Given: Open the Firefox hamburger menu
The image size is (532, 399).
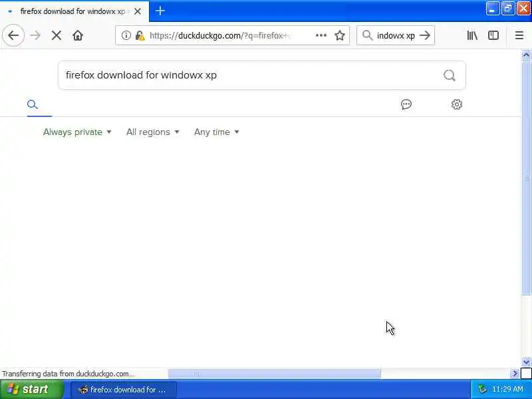Looking at the screenshot, I should point(519,35).
